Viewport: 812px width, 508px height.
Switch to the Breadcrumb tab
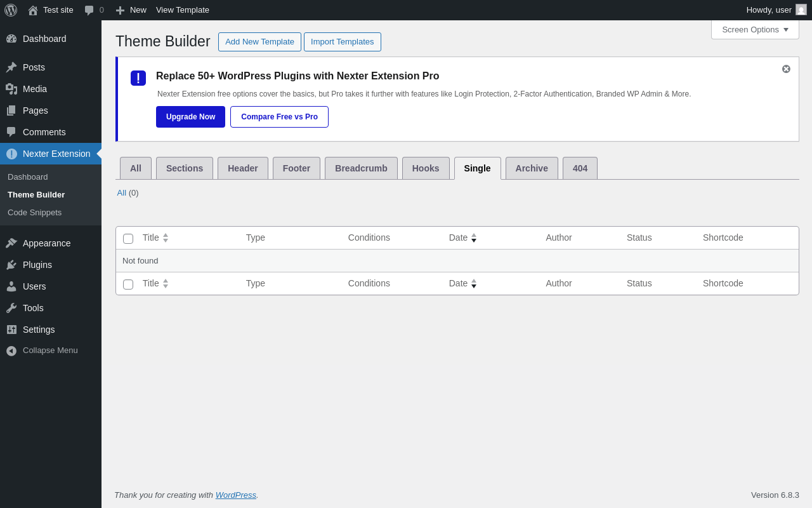pos(361,168)
